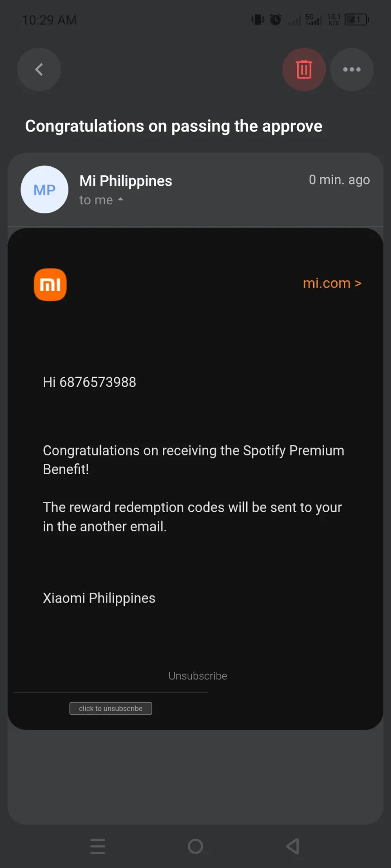Expand recipient details arrow beside 'to me'
Image resolution: width=391 pixels, height=868 pixels.
coord(120,199)
